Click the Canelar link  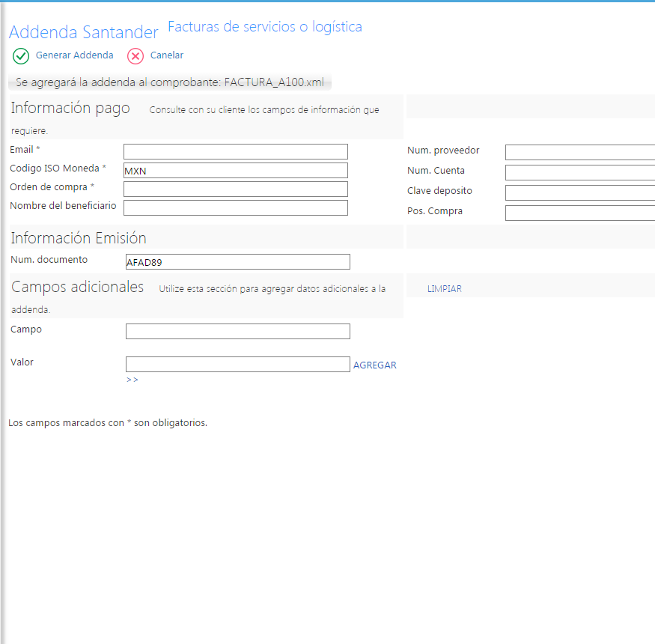point(167,55)
